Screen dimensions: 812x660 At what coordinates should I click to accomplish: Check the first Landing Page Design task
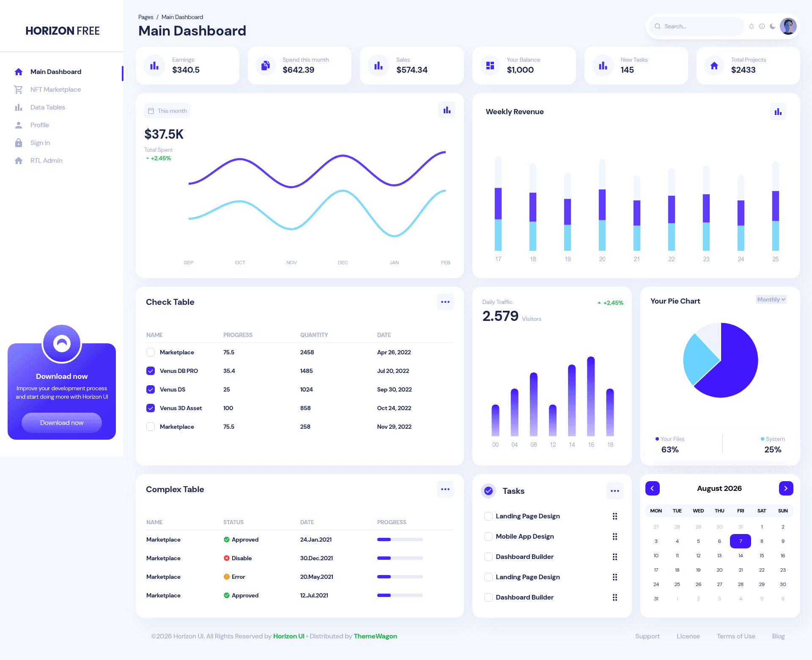coord(488,516)
